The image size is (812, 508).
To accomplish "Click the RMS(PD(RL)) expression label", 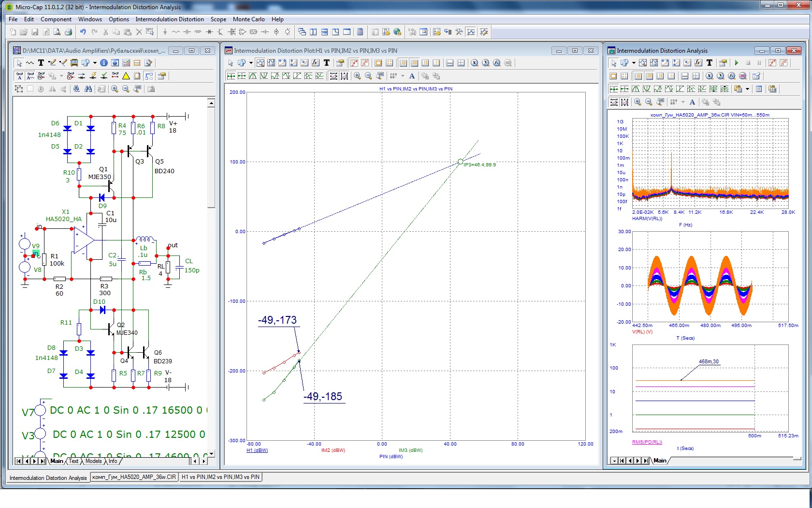I will point(647,442).
